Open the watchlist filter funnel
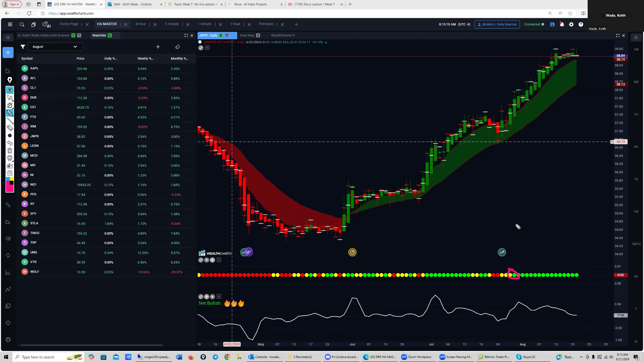Viewport: 644px width, 362px height. pos(23,47)
